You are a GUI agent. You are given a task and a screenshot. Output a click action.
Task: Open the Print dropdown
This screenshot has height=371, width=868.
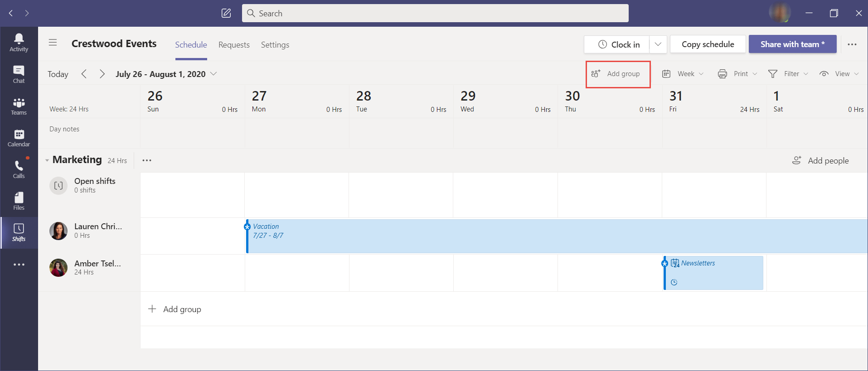[x=737, y=74]
